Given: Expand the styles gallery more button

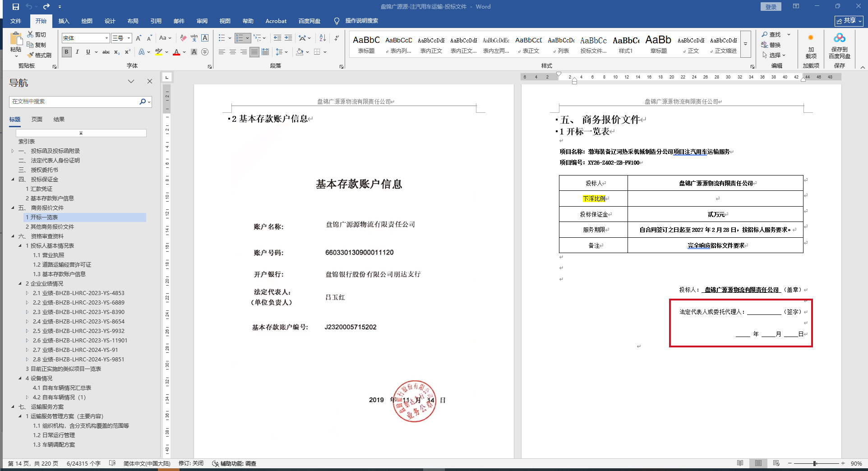Looking at the screenshot, I should 746,44.
